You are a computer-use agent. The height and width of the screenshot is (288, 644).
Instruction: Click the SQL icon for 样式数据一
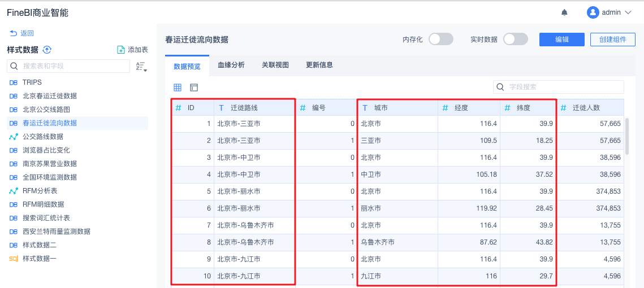(14, 259)
